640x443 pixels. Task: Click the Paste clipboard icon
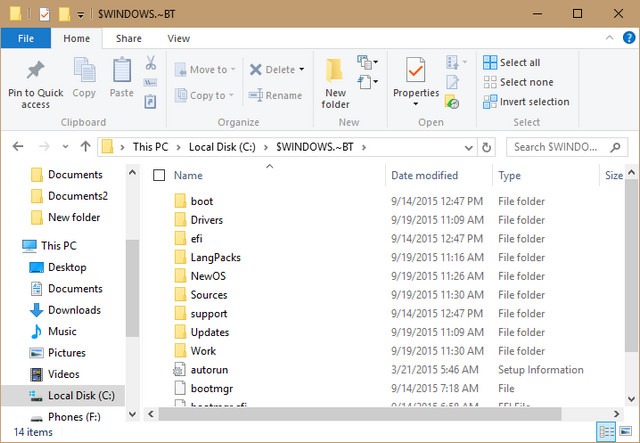(122, 70)
